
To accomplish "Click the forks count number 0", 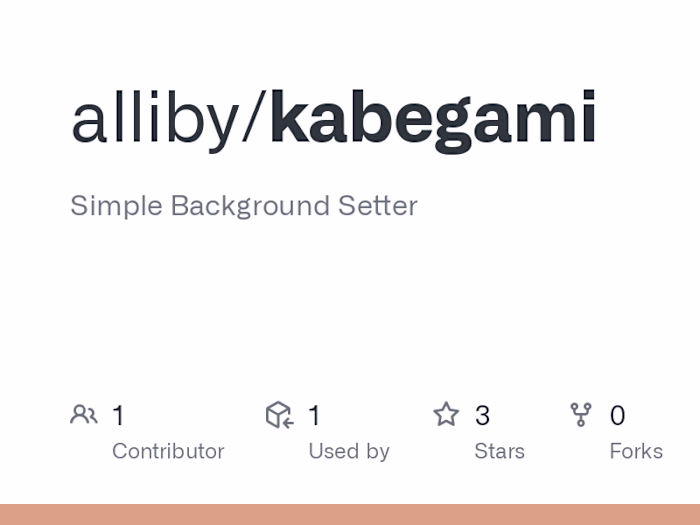I will coord(617,415).
